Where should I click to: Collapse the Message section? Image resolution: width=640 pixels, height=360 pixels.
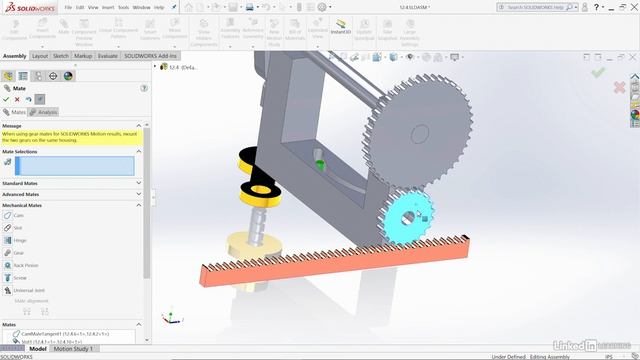coord(139,126)
